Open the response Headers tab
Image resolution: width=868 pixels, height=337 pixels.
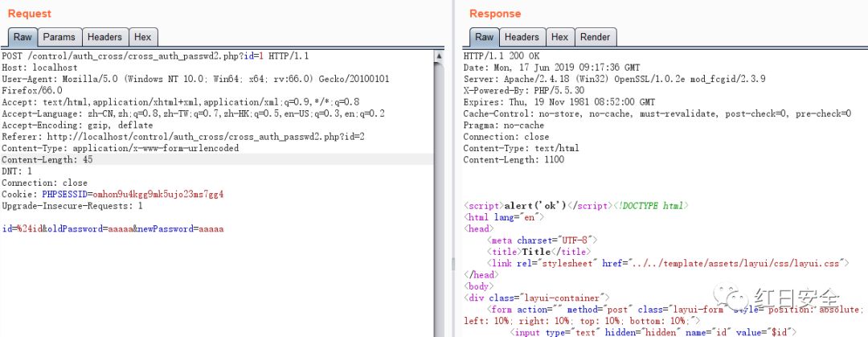tap(522, 37)
